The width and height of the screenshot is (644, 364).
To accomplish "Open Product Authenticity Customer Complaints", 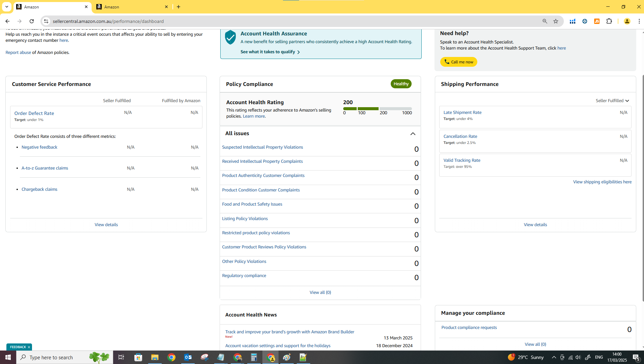I will coord(263,176).
